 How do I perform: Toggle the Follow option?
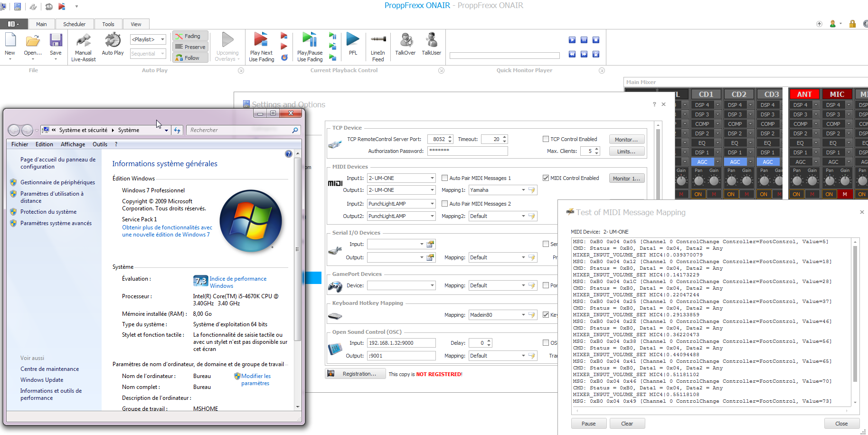(190, 58)
